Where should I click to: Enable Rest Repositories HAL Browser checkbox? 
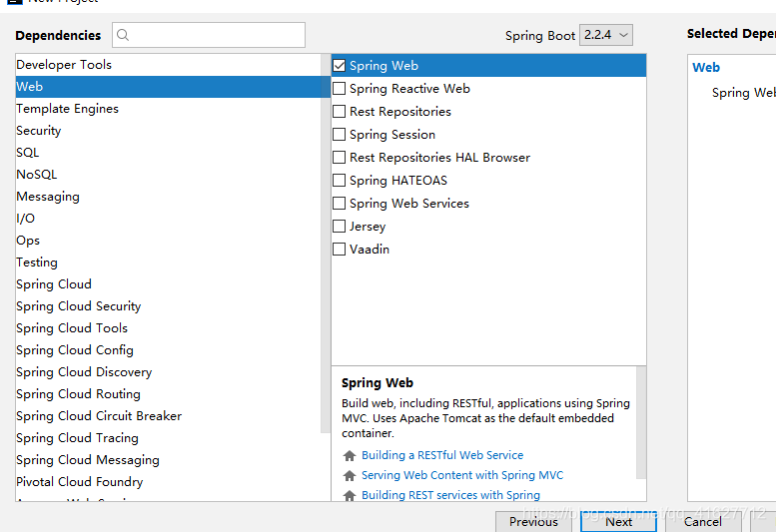pyautogui.click(x=339, y=158)
